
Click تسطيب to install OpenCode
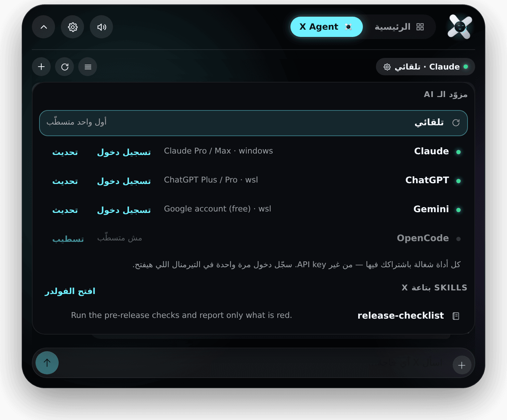click(68, 239)
